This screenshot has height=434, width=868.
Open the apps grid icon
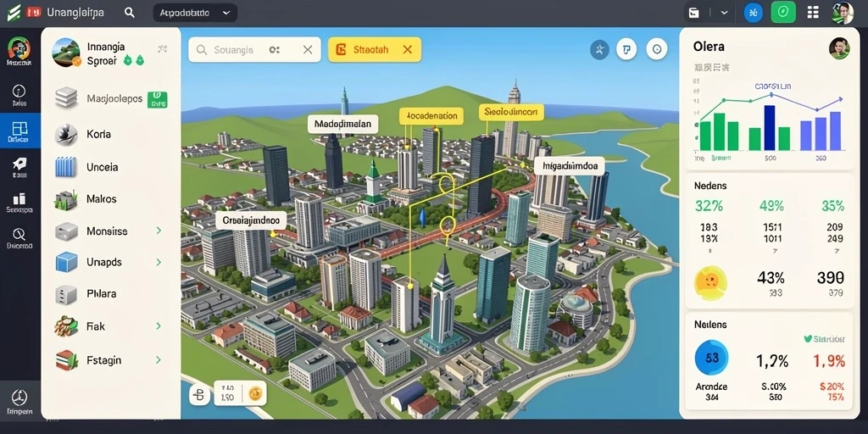point(813,12)
